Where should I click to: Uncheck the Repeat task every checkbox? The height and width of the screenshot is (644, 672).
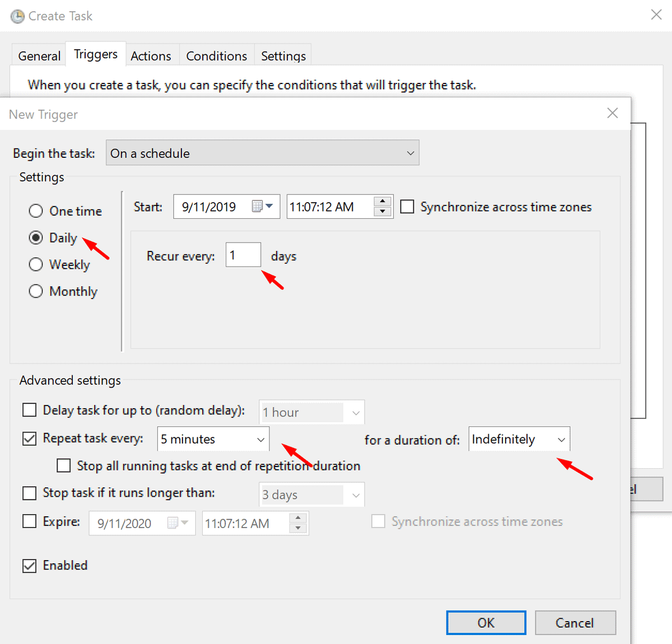coord(29,438)
